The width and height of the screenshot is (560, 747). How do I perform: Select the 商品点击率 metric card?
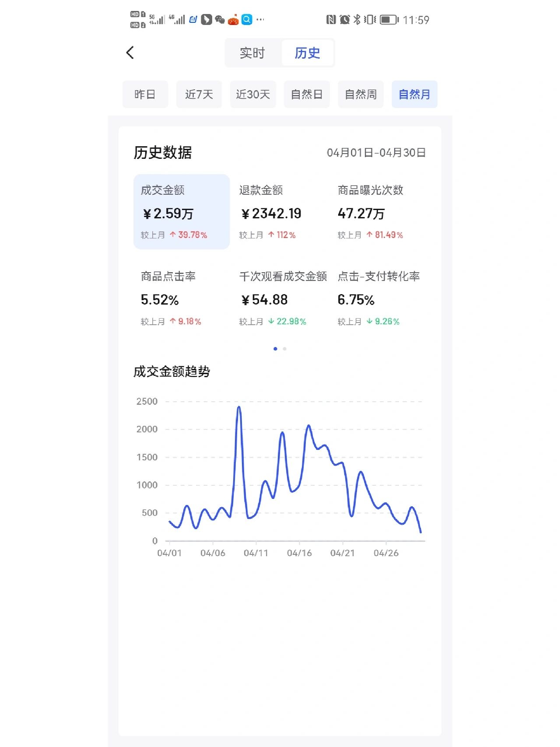point(182,298)
